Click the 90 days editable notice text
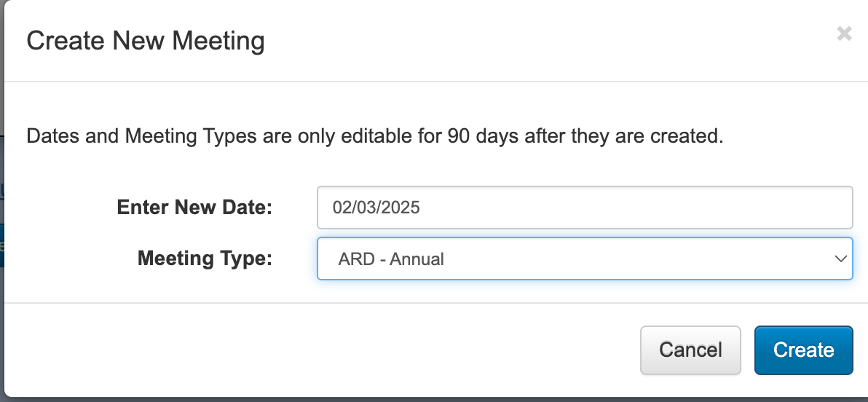The image size is (868, 402). tap(375, 135)
